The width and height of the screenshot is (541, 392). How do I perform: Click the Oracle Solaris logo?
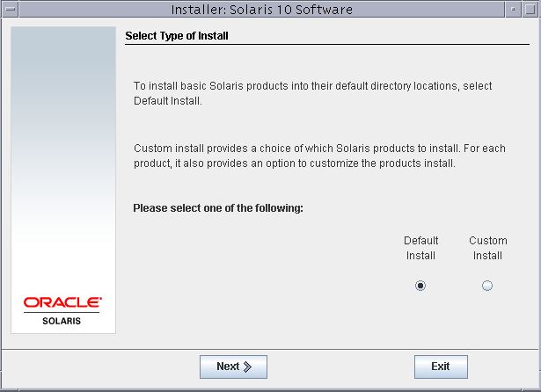[x=62, y=310]
